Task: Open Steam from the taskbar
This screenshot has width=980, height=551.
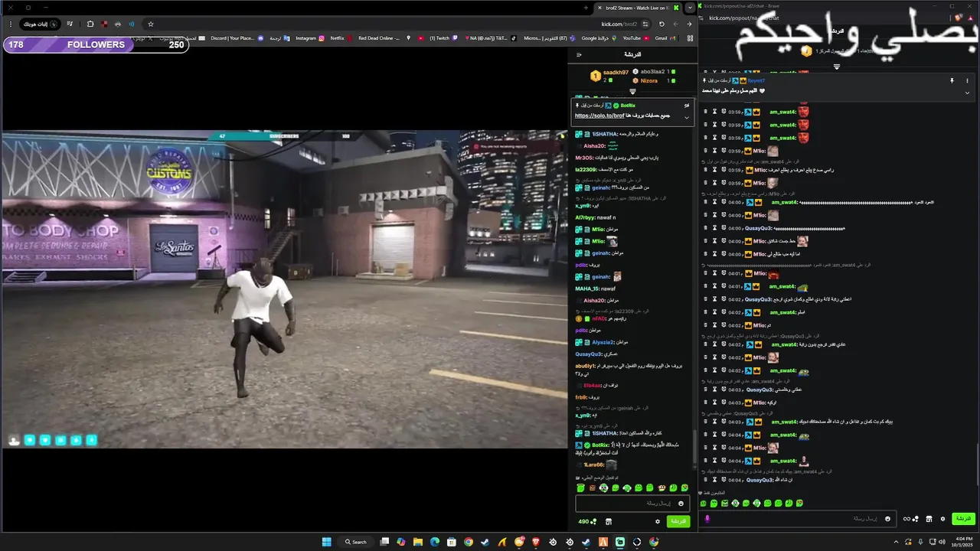Action: [485, 542]
